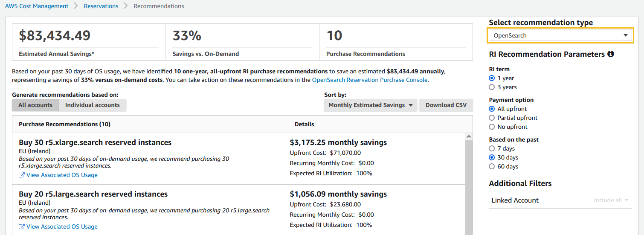Click the 33% savings vs. On-Demand value
644x235 pixels.
(x=187, y=35)
